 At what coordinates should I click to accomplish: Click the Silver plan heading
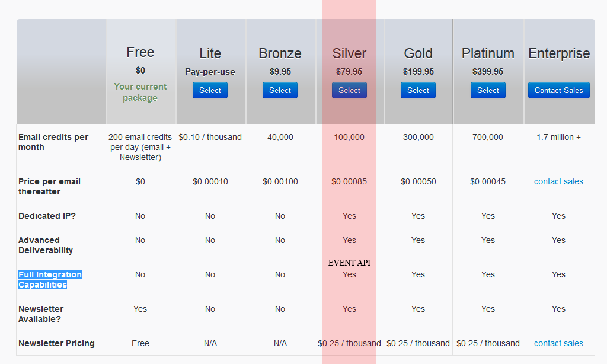(x=349, y=53)
